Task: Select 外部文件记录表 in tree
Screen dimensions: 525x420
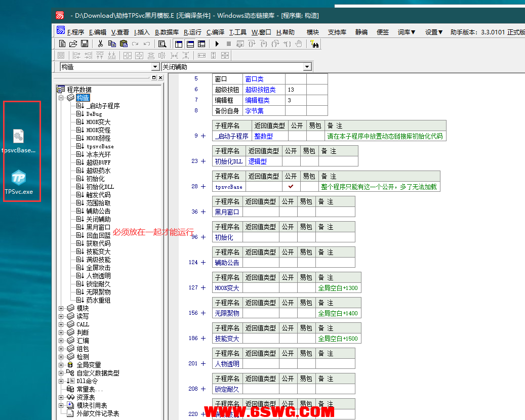Action: 98,413
